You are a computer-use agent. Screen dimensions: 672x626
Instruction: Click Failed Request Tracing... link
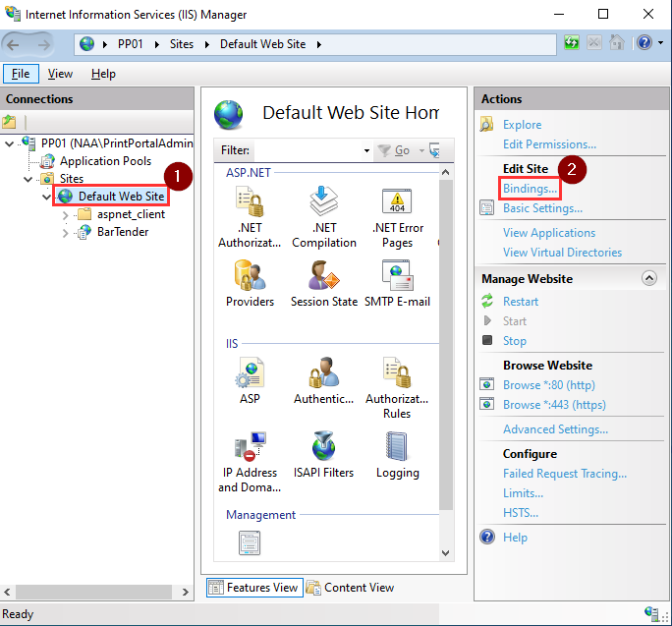(565, 474)
